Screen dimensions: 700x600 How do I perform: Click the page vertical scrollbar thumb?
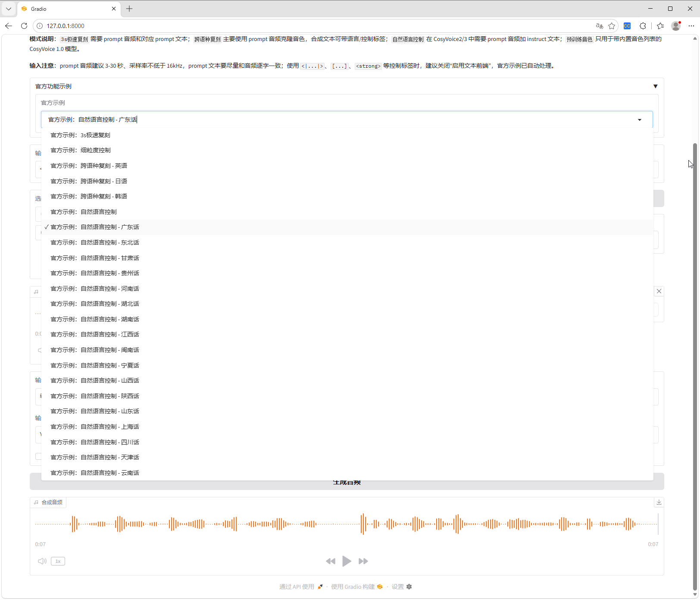(694, 367)
